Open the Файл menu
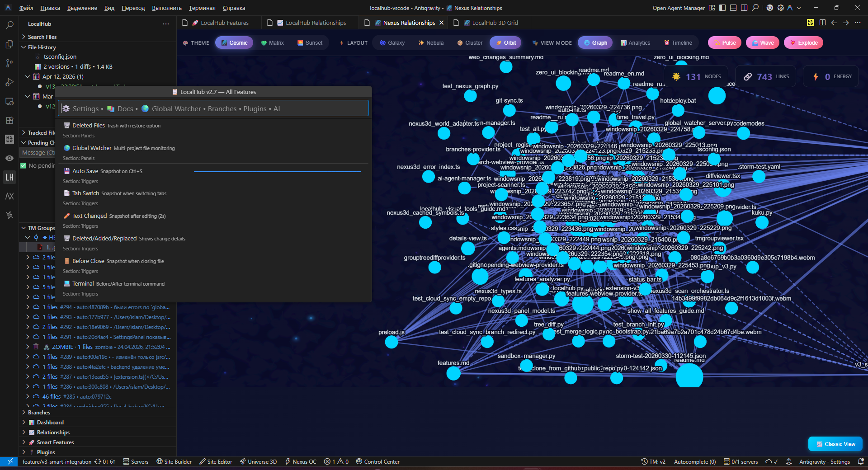This screenshot has height=470, width=868. coord(26,8)
